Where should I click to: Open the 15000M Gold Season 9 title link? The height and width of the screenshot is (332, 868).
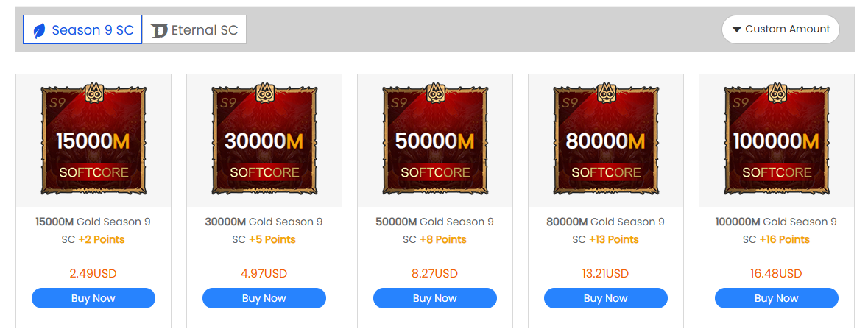click(x=93, y=222)
